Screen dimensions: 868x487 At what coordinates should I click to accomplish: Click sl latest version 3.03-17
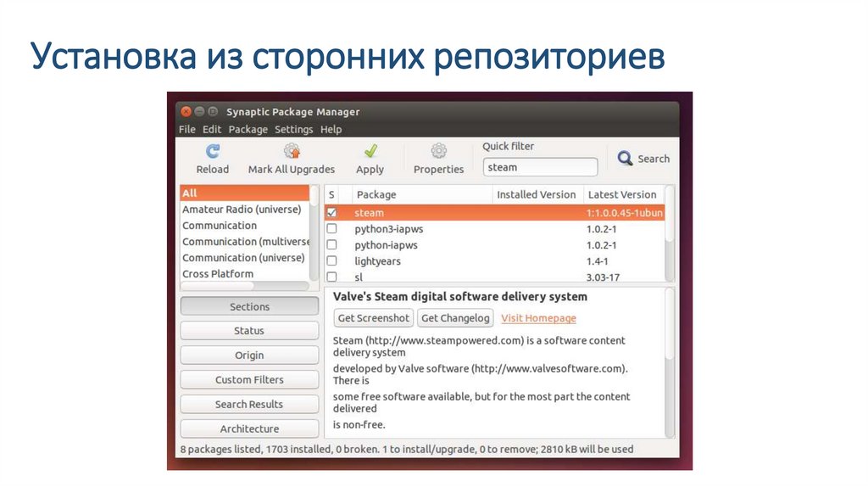(603, 277)
